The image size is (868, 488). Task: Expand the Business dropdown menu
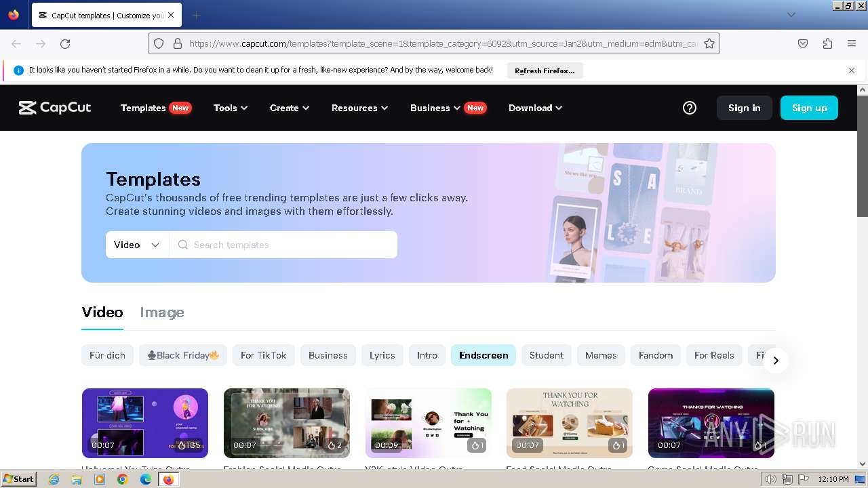click(x=435, y=108)
